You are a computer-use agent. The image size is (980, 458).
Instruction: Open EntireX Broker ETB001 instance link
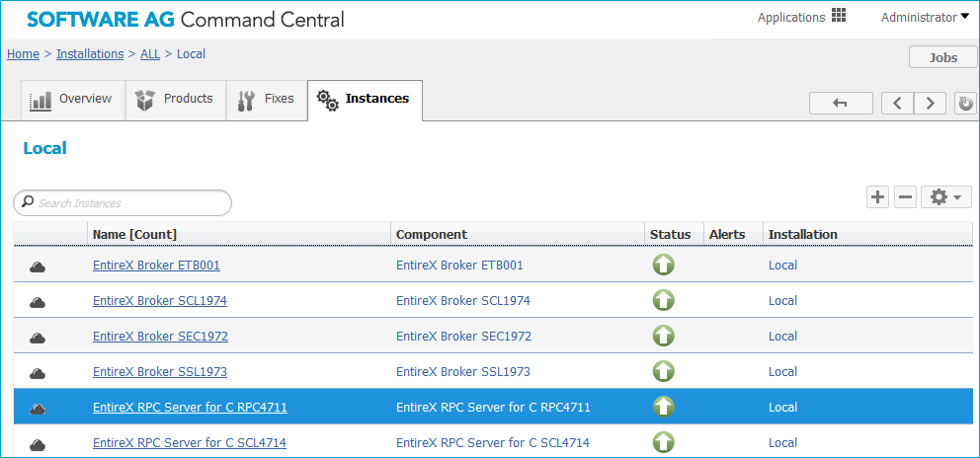(x=156, y=266)
